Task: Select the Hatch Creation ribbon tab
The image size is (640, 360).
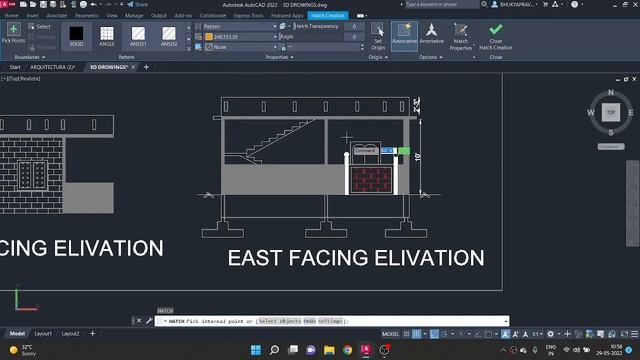Action: [328, 16]
